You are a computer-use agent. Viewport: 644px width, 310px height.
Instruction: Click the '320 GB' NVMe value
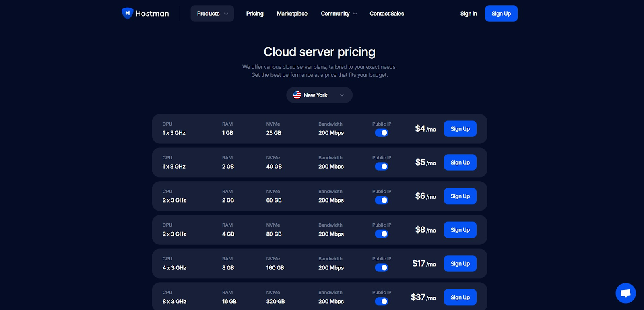(276, 301)
